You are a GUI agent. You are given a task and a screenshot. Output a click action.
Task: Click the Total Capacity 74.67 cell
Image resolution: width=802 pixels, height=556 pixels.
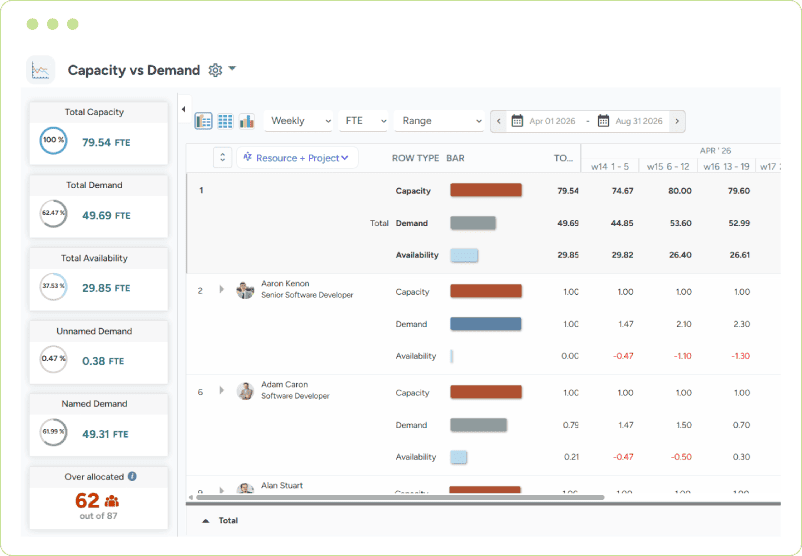(622, 191)
